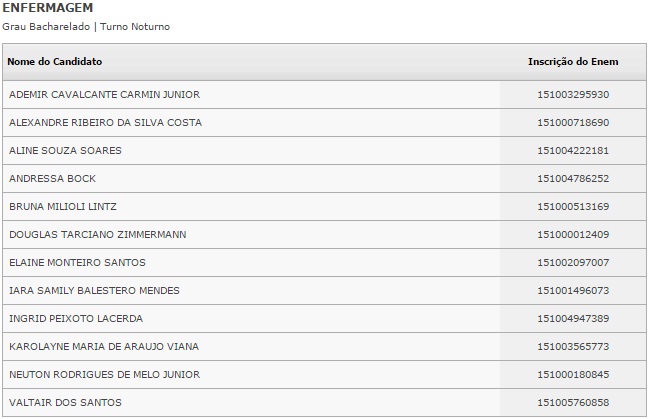
Task: Select the name Elaine Monteiro Santos
Action: tap(77, 263)
